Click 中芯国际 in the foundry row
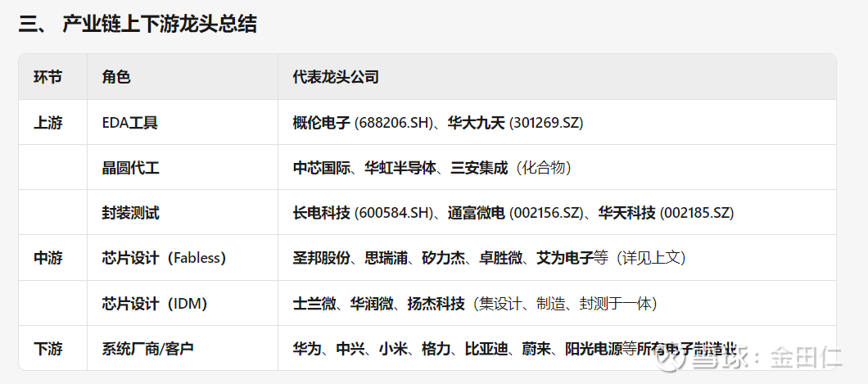868x384 pixels. [322, 168]
